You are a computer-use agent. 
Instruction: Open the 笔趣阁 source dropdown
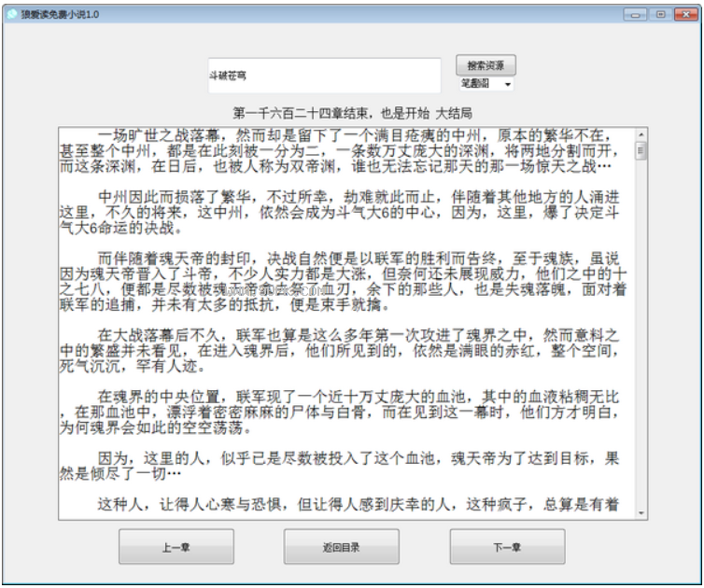486,84
